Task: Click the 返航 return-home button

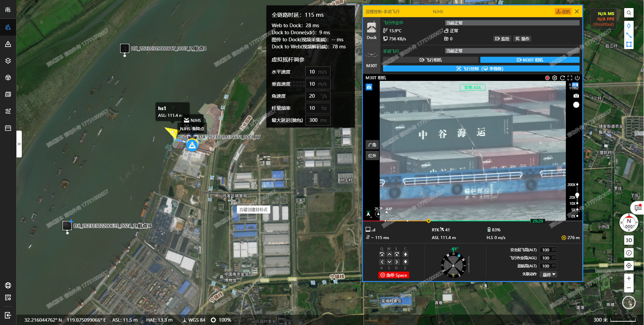Action: pos(563,11)
